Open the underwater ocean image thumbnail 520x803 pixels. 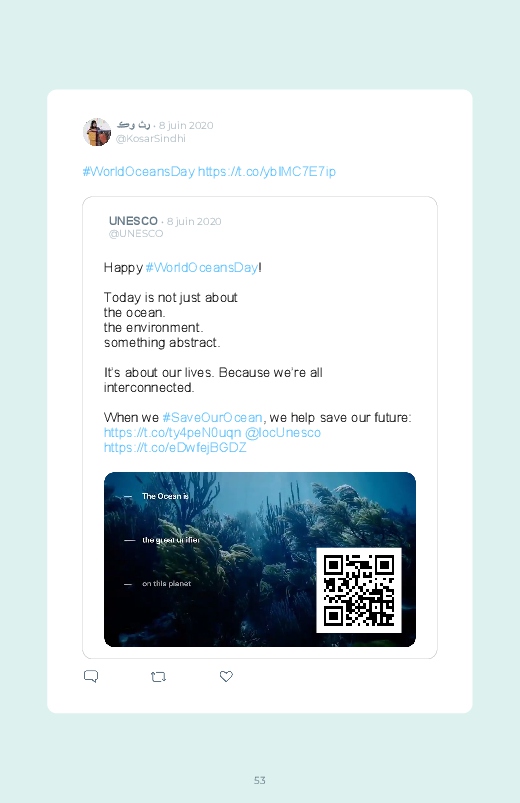(260, 559)
